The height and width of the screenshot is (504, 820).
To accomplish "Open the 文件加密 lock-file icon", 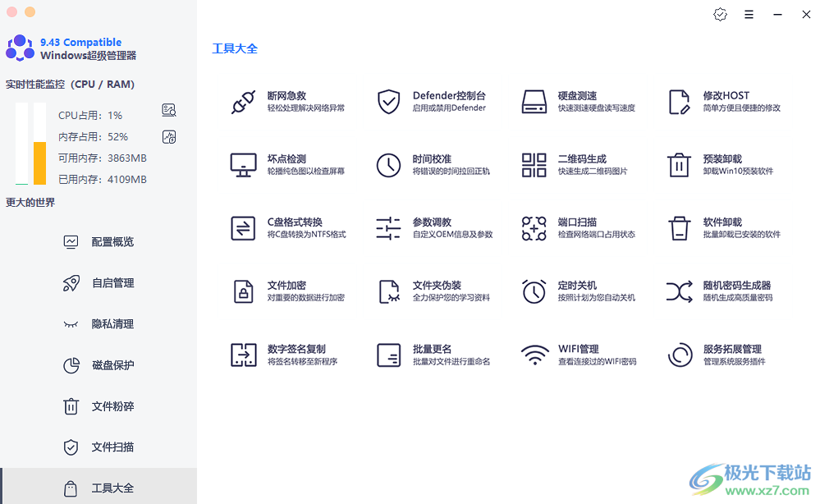I will pyautogui.click(x=243, y=291).
